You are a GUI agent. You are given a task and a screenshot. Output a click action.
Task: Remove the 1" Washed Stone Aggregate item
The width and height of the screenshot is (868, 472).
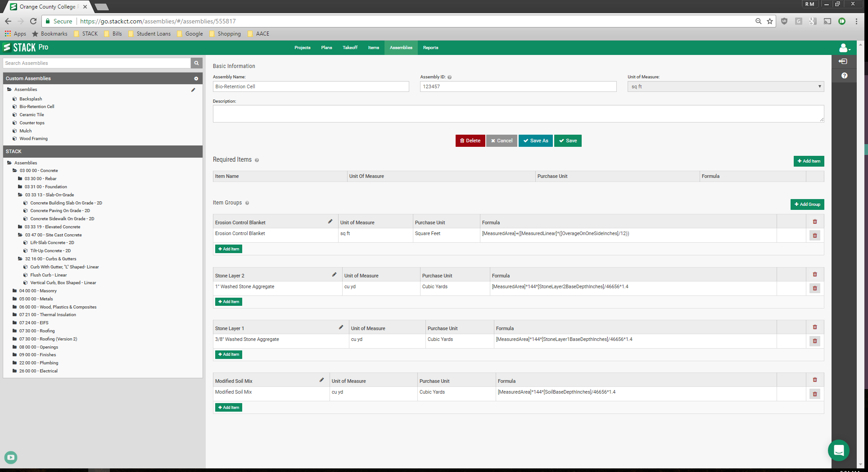pos(815,288)
